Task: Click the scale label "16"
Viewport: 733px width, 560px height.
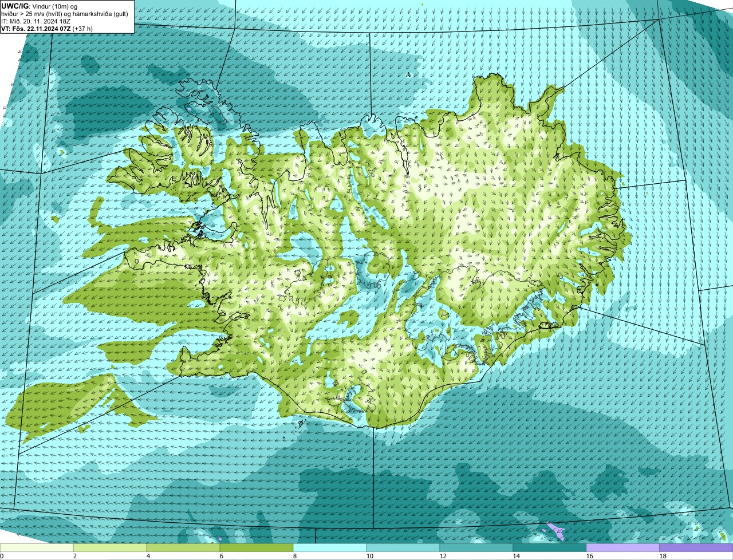Action: (x=590, y=556)
